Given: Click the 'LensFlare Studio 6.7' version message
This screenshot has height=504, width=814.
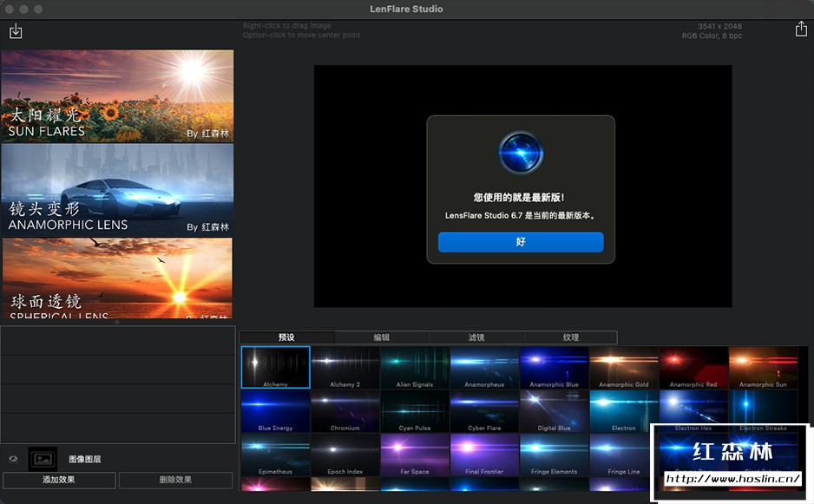Looking at the screenshot, I should point(520,215).
